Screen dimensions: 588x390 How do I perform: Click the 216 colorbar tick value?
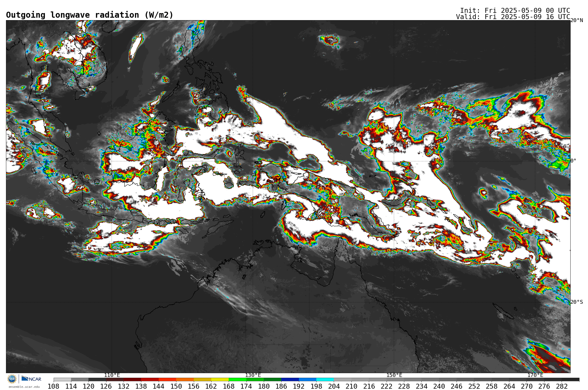(369, 386)
